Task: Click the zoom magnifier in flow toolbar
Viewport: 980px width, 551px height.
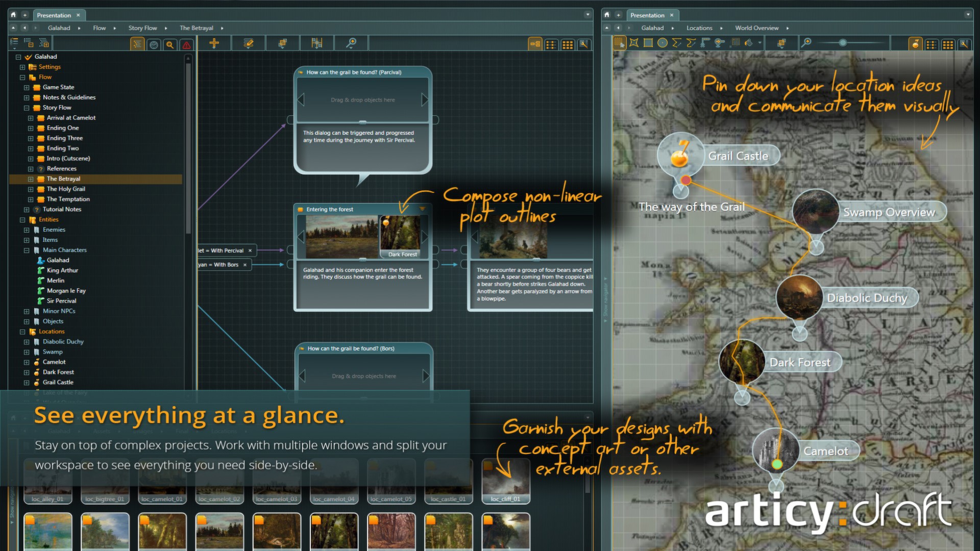Action: [x=351, y=43]
